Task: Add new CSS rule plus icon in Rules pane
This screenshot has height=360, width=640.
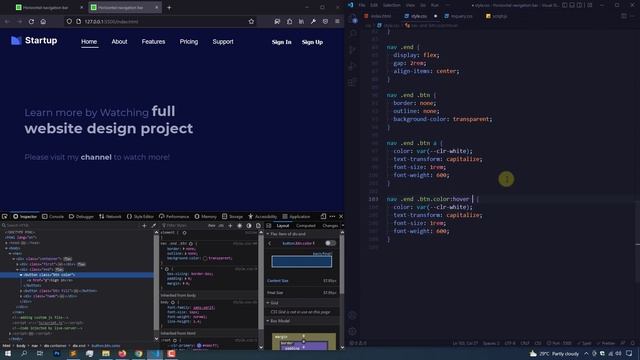Action: click(230, 225)
